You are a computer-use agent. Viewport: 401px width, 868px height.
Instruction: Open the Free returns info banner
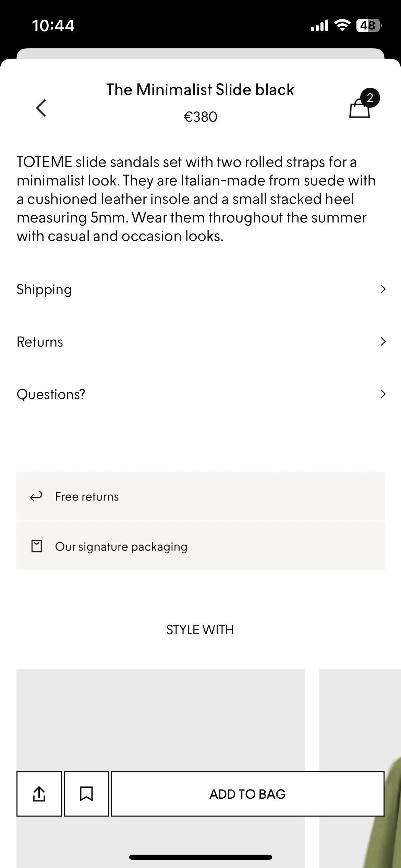coord(200,496)
